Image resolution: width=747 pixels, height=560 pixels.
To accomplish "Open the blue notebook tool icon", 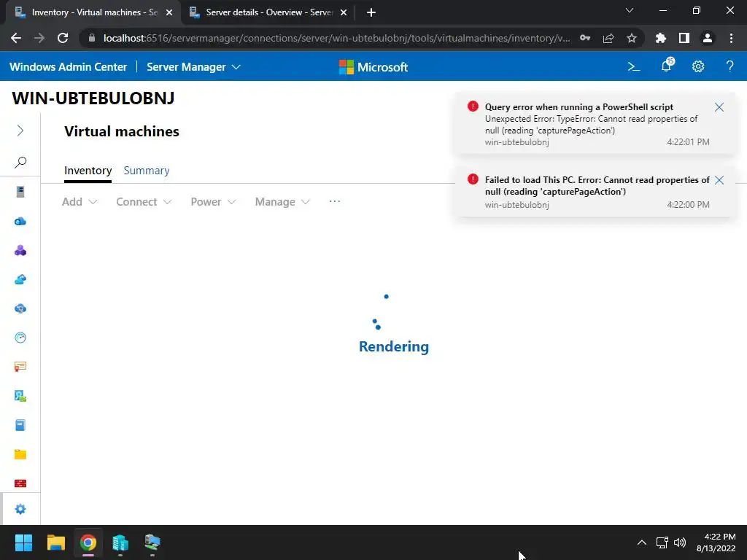I will [20, 425].
